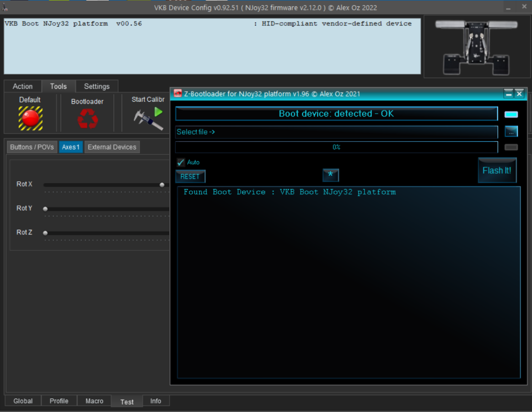Click the Flash It! button

[x=497, y=170]
